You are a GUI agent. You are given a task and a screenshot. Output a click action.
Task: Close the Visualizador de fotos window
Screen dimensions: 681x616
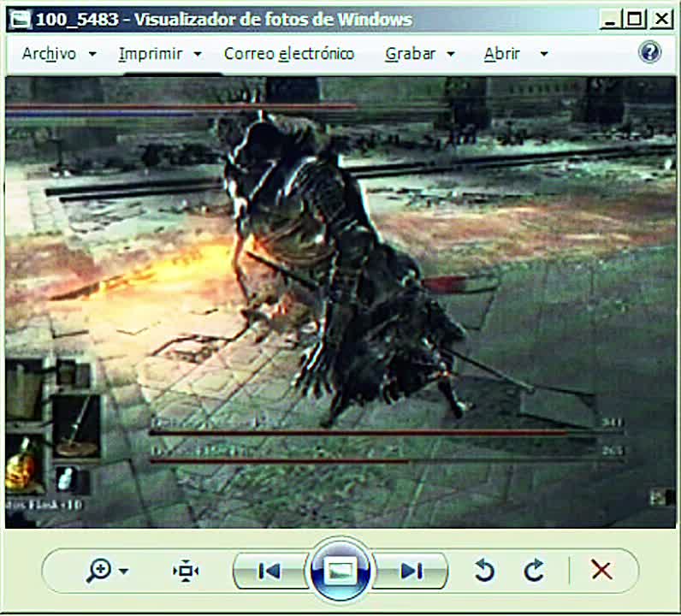pyautogui.click(x=661, y=20)
